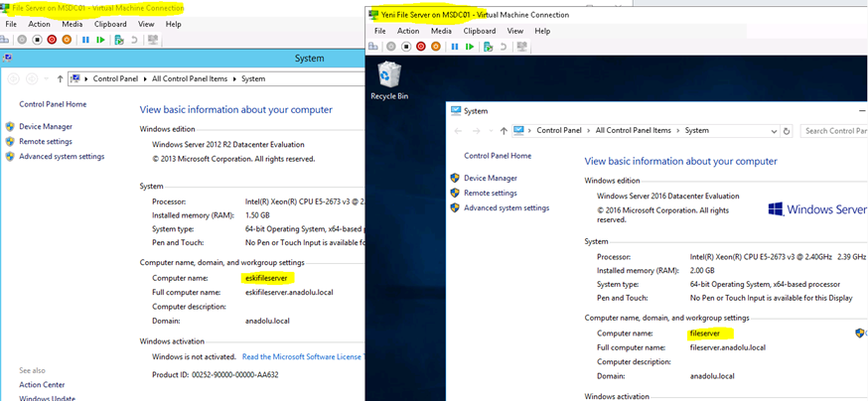Screen dimensions: 868x401
Task: Open Clipboard menu in File Server window
Action: click(x=110, y=25)
